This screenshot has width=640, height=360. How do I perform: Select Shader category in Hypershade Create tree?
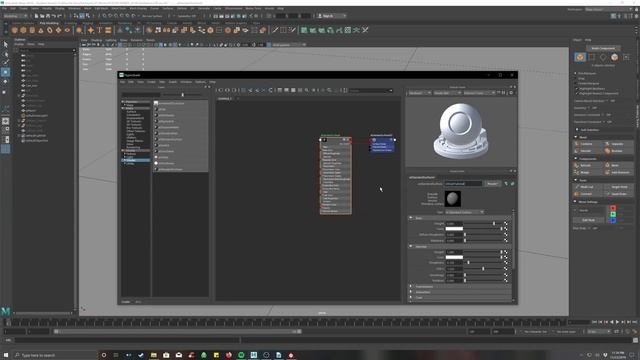point(136,160)
